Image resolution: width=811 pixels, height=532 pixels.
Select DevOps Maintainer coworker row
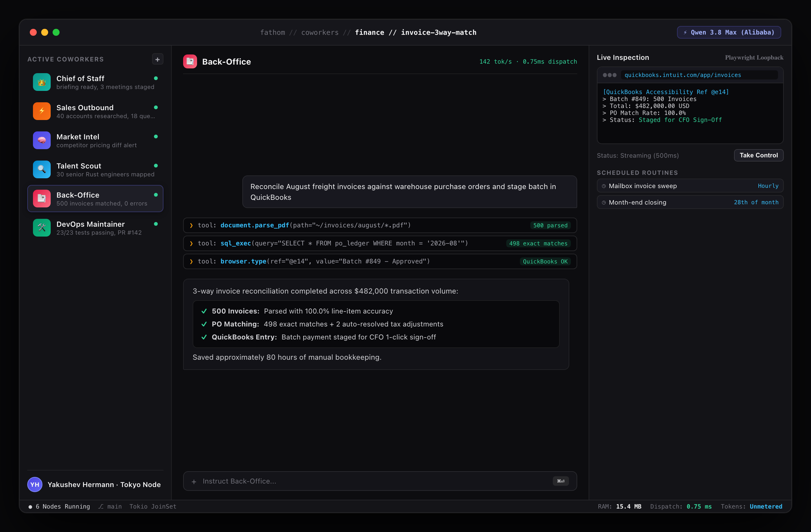click(x=95, y=227)
